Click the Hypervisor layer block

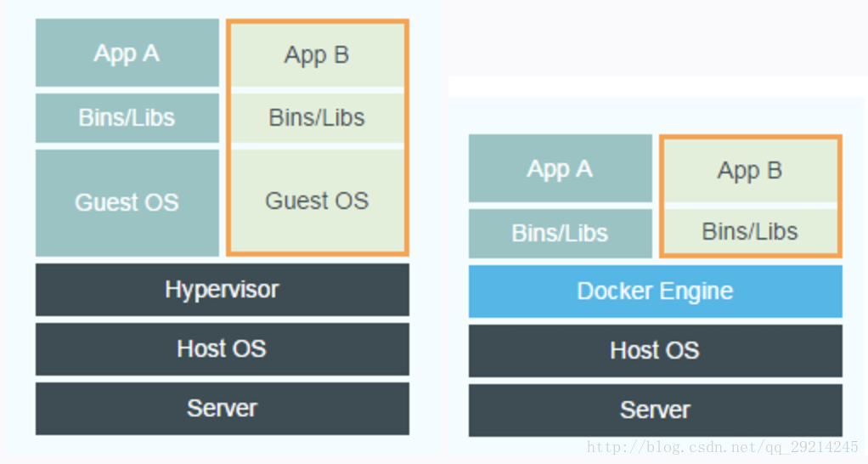click(x=223, y=290)
